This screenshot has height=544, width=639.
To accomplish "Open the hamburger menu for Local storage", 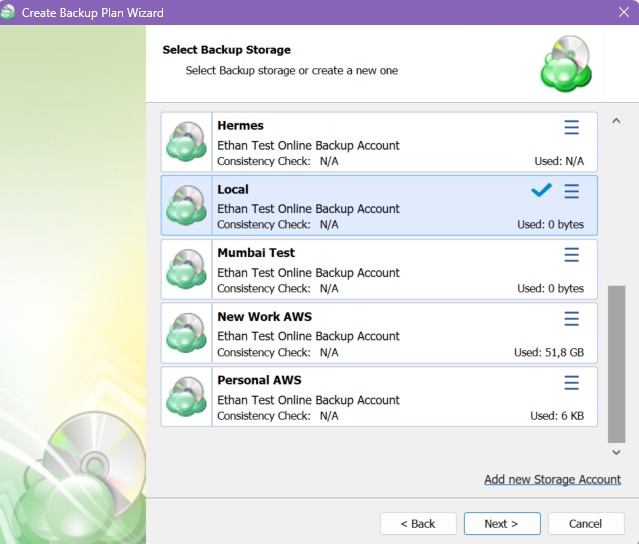I will pos(572,191).
